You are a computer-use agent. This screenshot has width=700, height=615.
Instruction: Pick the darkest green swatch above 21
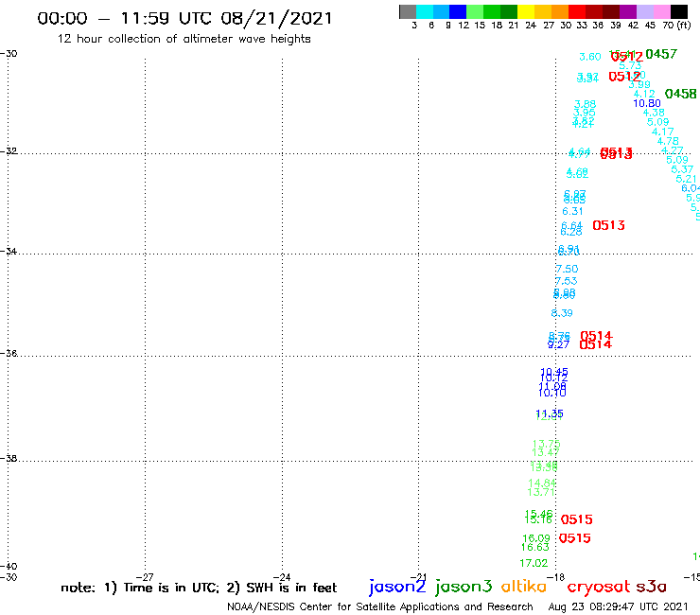pos(509,11)
